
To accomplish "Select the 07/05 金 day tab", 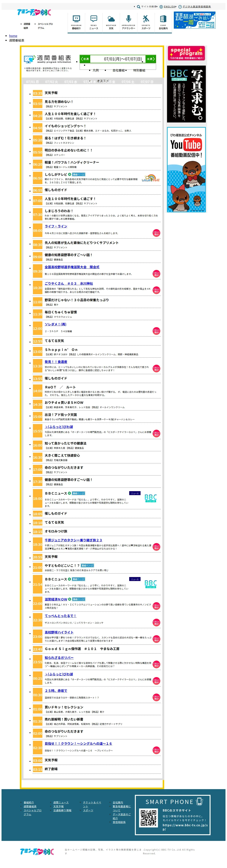I will click(109, 82).
